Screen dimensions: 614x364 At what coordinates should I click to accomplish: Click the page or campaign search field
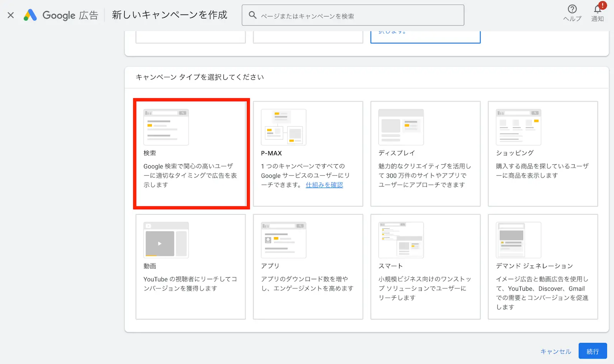(353, 15)
